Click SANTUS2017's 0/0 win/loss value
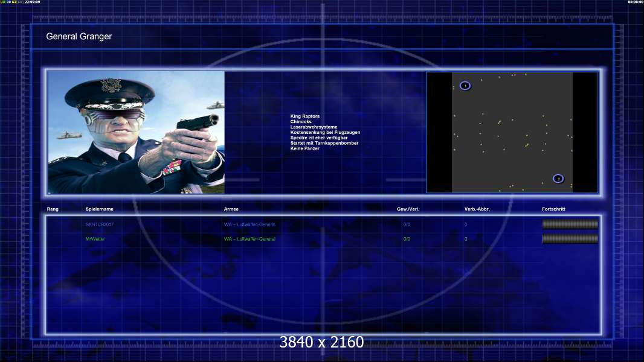Viewport: 644px width, 362px height. click(407, 224)
